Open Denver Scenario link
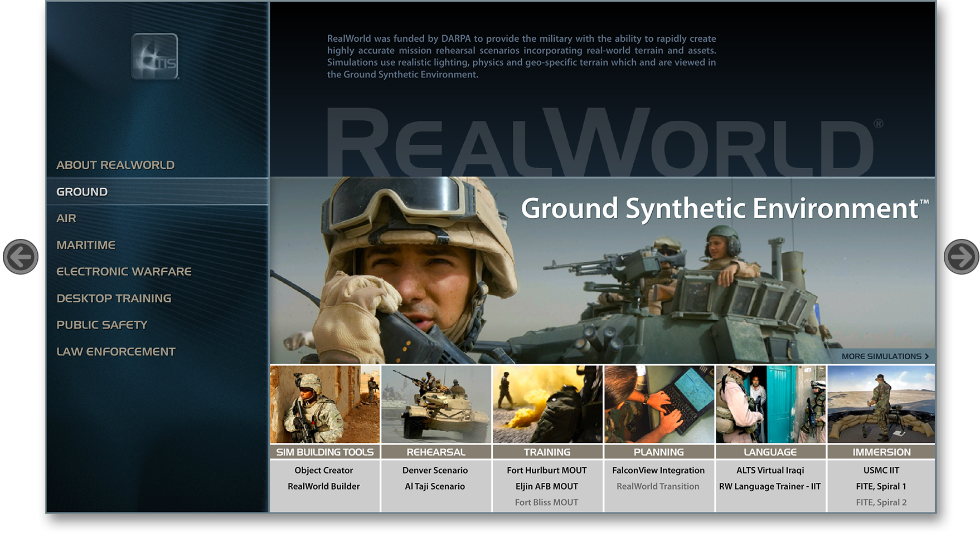 tap(435, 471)
